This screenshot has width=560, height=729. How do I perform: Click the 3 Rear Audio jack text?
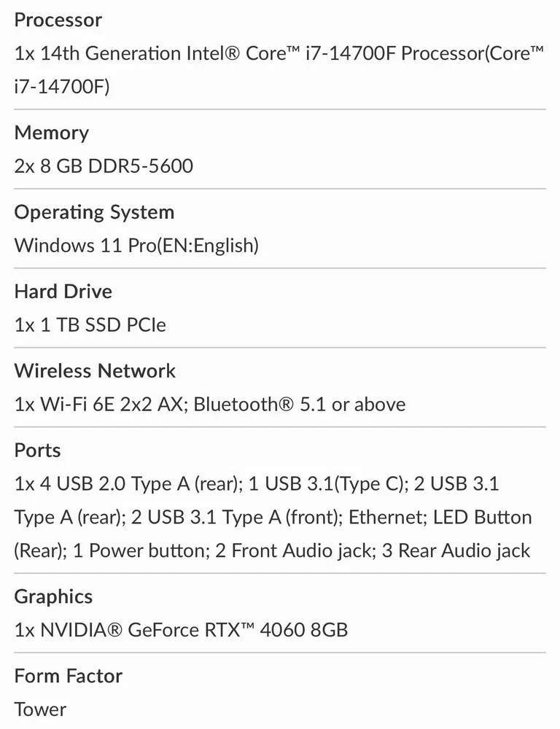pos(456,550)
